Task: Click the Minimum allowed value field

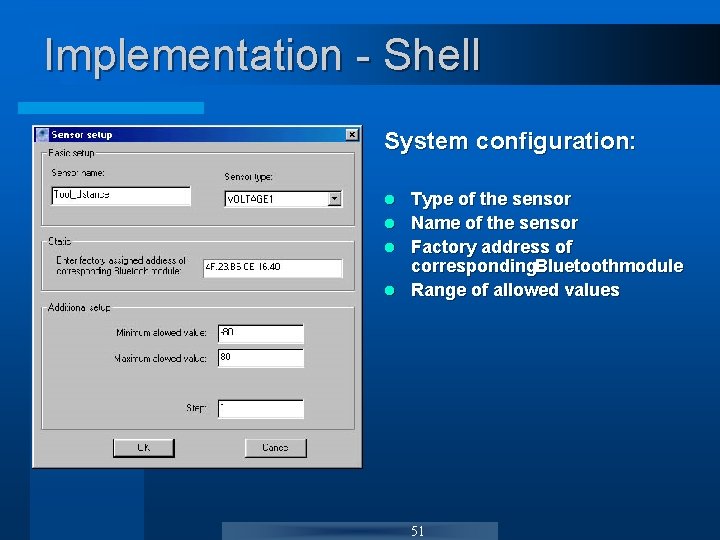Action: (x=260, y=334)
